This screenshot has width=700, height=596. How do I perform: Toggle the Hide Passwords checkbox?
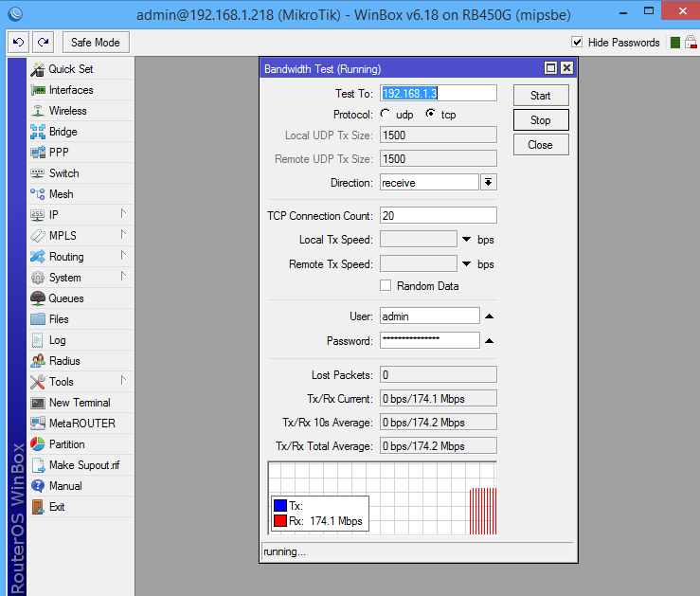[577, 42]
